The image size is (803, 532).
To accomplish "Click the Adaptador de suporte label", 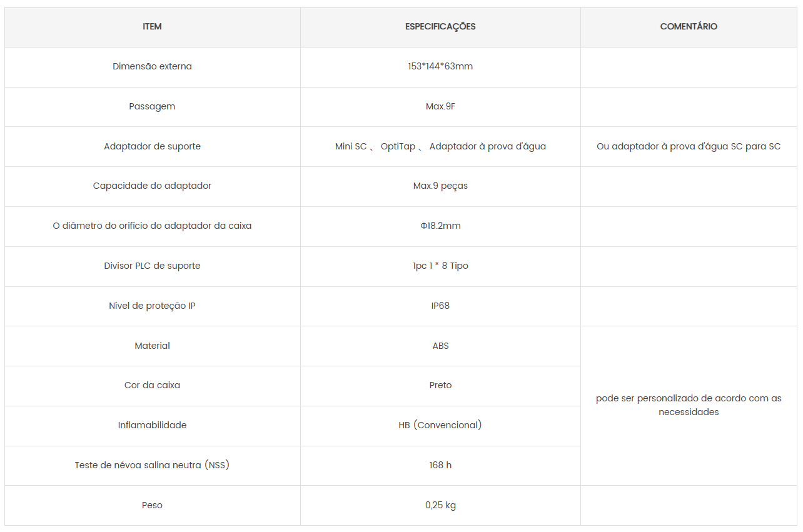I will click(152, 146).
